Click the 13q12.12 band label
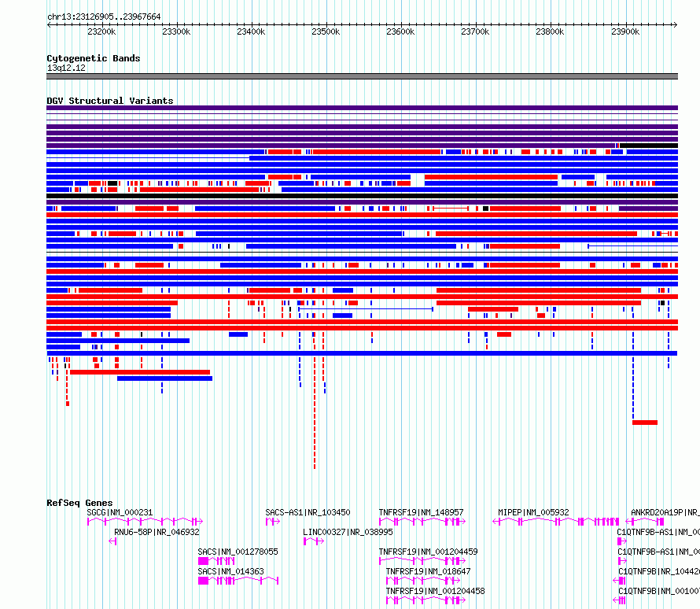 (x=66, y=68)
